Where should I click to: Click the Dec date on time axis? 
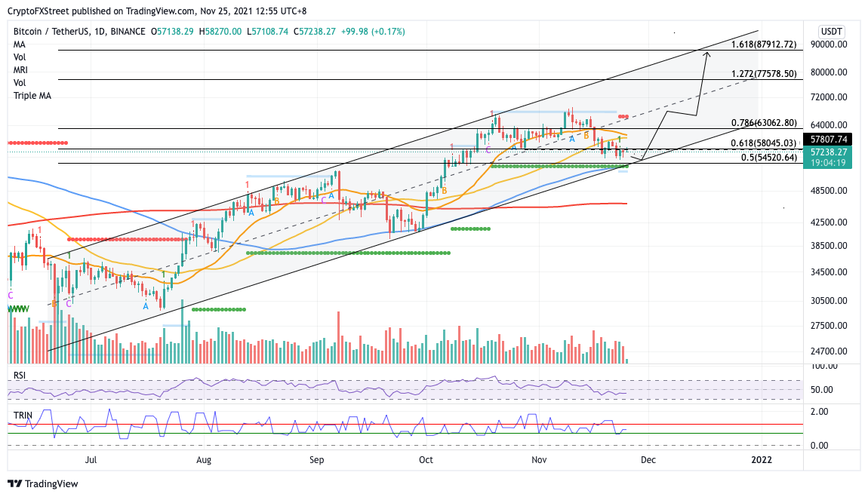tap(648, 460)
